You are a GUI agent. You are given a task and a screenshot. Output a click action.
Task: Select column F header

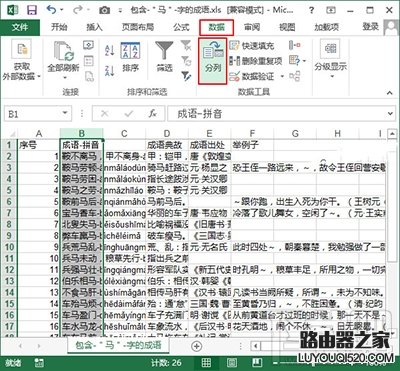coord(252,134)
